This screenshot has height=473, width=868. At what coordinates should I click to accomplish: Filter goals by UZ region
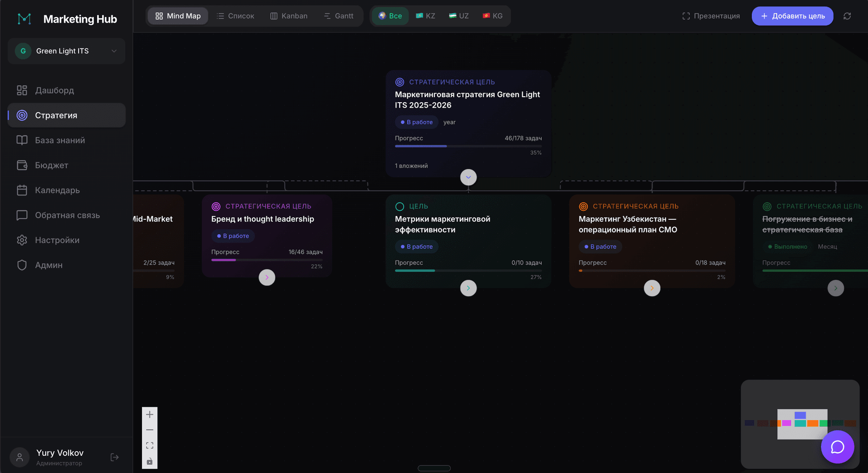pos(458,16)
